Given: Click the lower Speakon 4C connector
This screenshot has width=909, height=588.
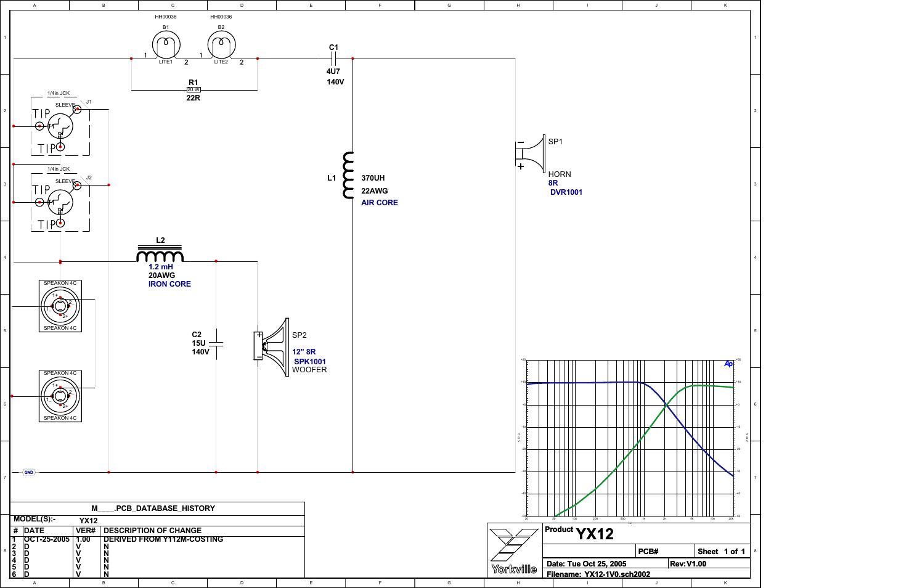Looking at the screenshot, I should 60,396.
